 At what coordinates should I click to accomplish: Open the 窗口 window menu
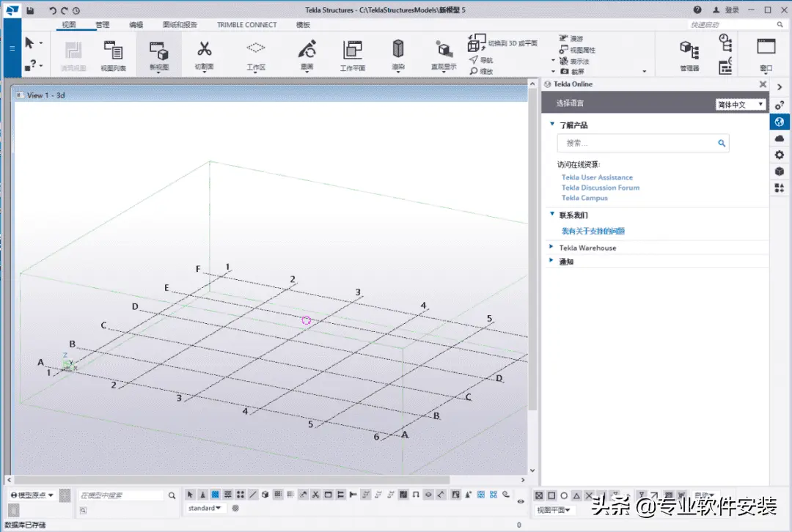[x=766, y=56]
